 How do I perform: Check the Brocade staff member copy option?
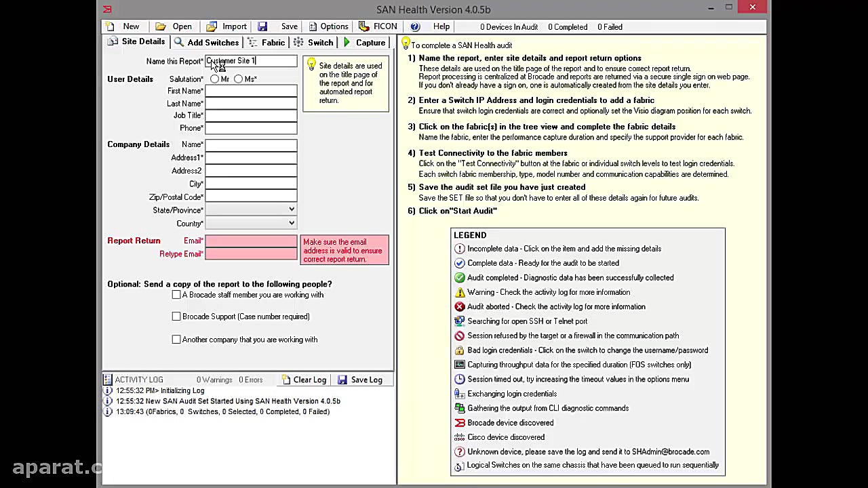[176, 295]
